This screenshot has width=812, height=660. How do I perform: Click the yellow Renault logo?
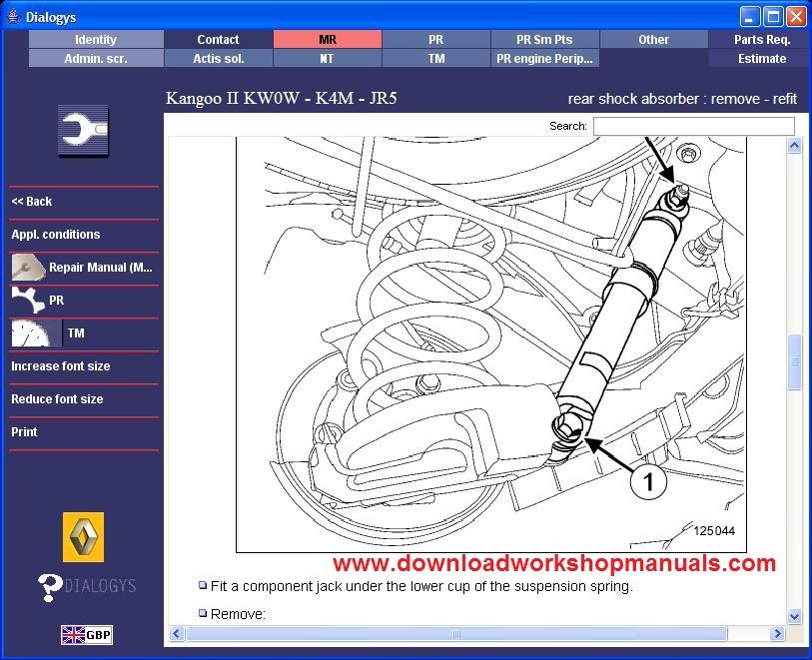click(x=83, y=537)
